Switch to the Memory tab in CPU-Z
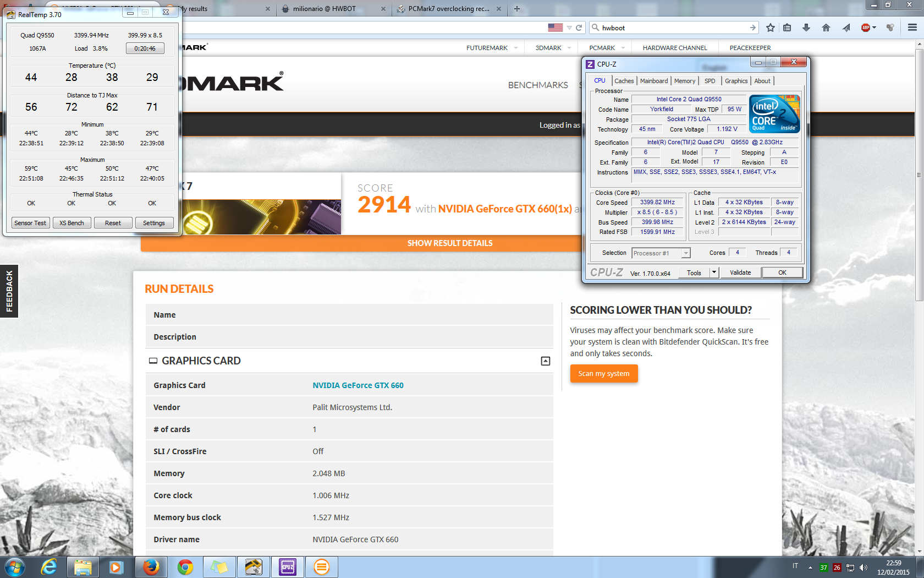 pyautogui.click(x=685, y=81)
